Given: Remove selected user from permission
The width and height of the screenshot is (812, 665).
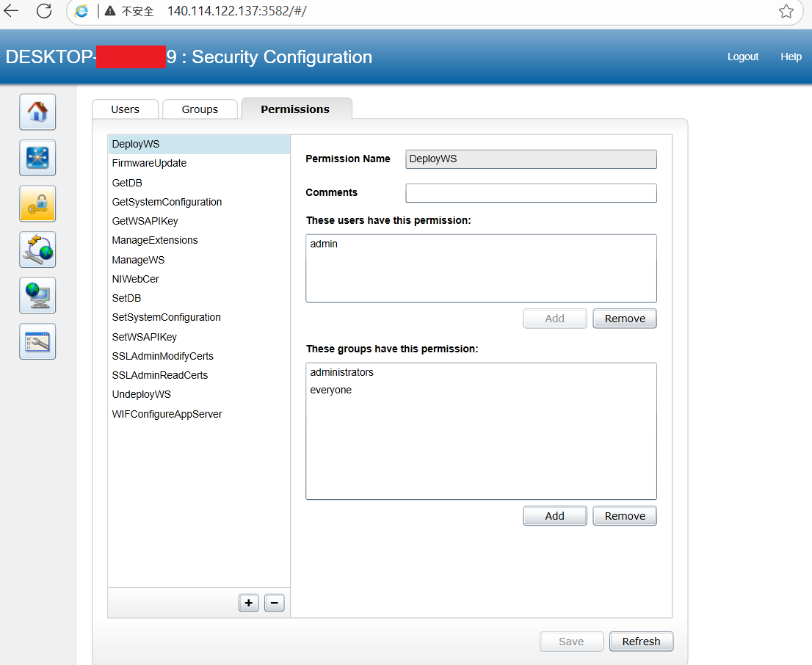Looking at the screenshot, I should pyautogui.click(x=625, y=319).
